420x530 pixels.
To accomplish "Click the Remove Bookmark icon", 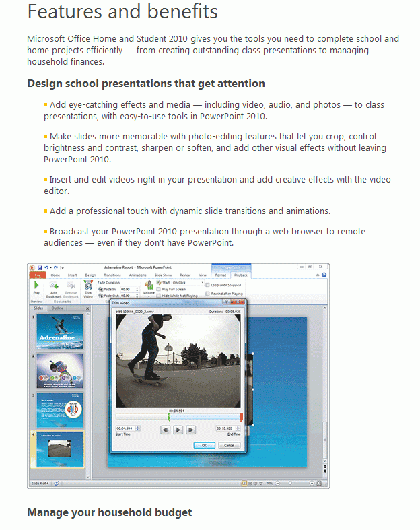I will 71,286.
